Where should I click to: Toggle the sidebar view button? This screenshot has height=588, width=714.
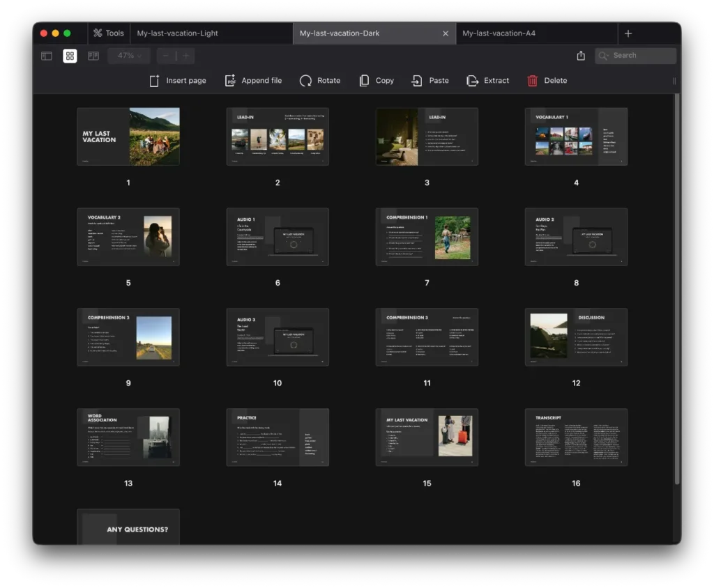point(47,56)
